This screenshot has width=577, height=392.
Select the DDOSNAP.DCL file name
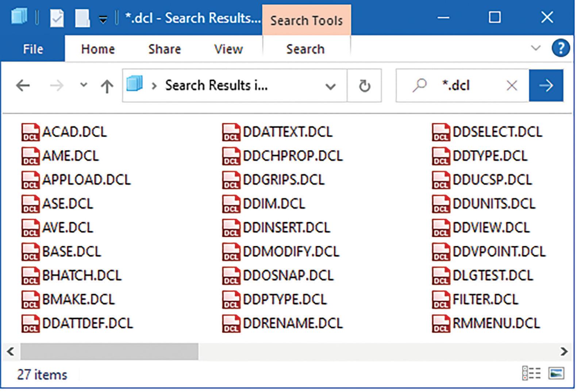coord(288,276)
